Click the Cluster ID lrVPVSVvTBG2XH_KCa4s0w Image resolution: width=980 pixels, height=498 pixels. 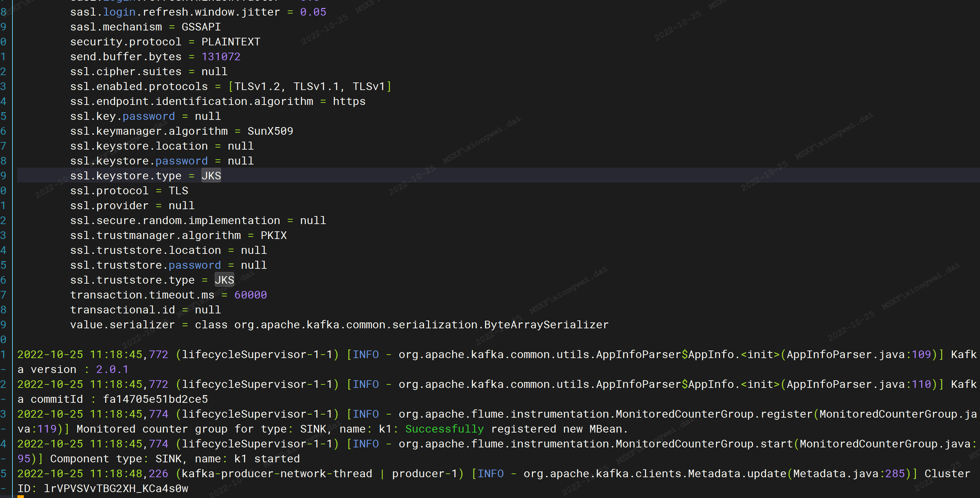(x=116, y=489)
